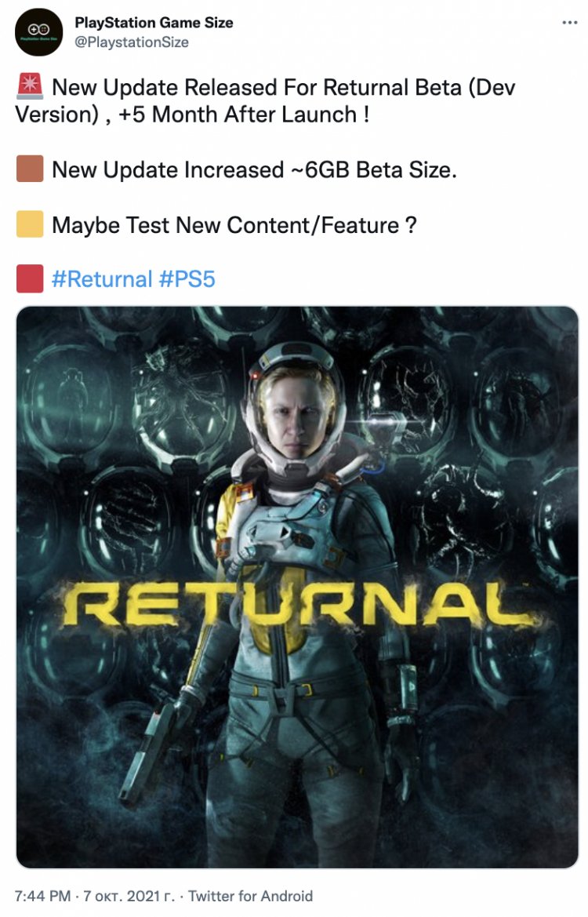Click the tweet date 7 окт. 2021
The image size is (588, 917).
(129, 896)
